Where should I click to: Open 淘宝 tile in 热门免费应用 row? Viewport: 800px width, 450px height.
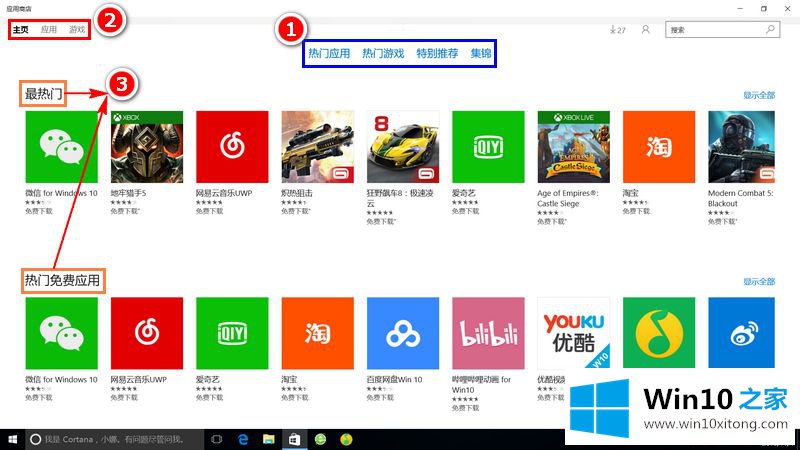[317, 333]
